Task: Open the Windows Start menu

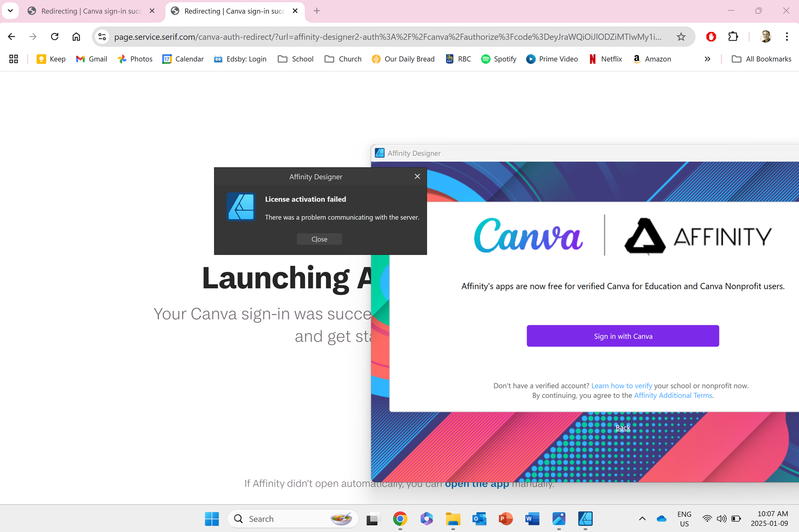Action: point(212,519)
